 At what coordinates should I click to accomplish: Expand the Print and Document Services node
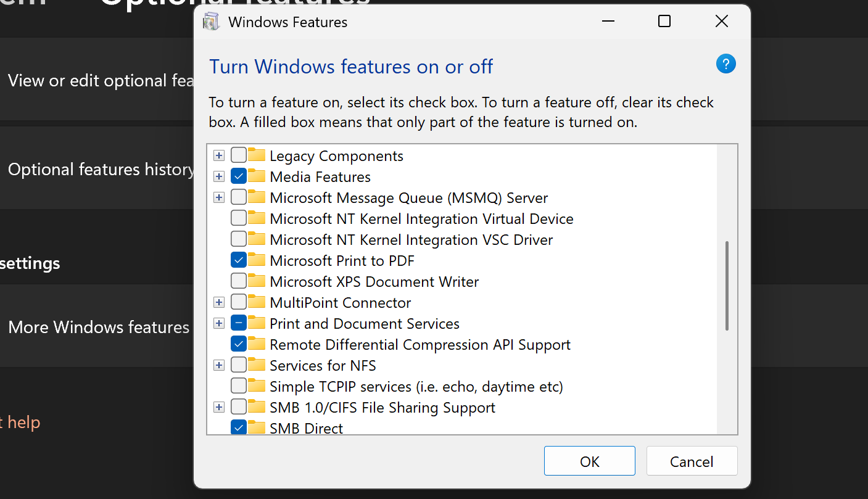point(218,324)
